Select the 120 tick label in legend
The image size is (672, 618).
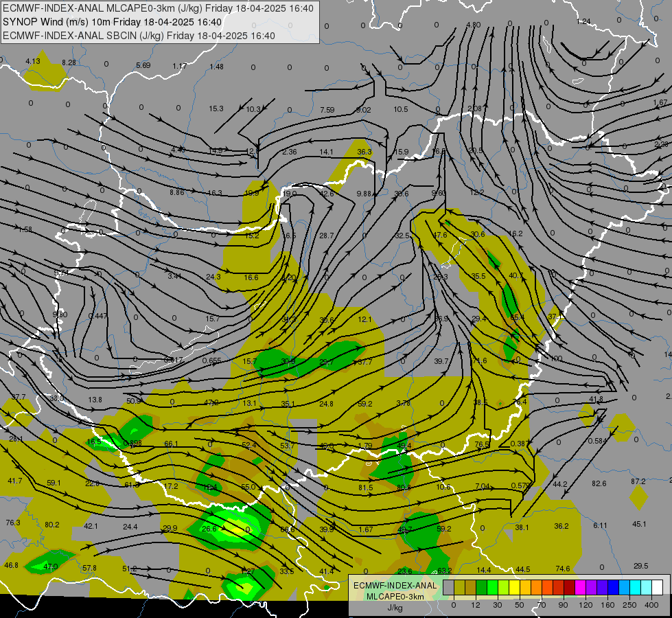[586, 605]
